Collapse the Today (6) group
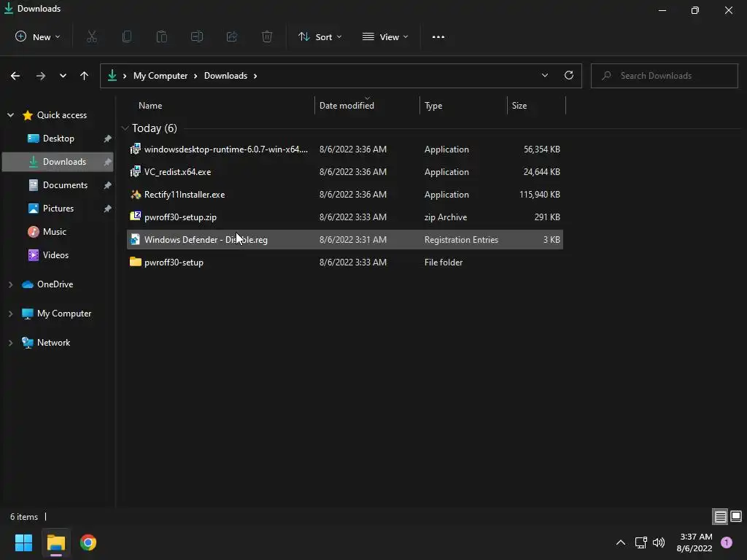Image resolution: width=747 pixels, height=560 pixels. 125,128
